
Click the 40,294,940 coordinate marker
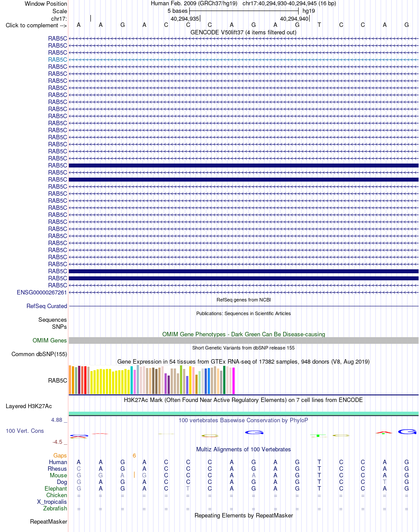(294, 19)
